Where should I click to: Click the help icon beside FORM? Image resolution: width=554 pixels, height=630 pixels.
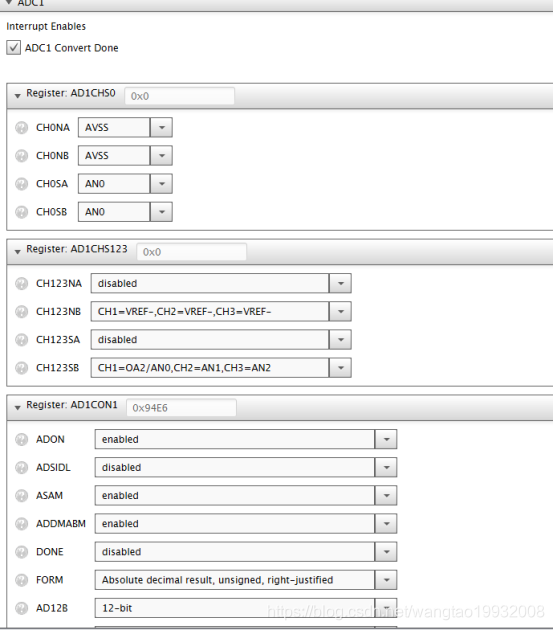[x=21, y=580]
